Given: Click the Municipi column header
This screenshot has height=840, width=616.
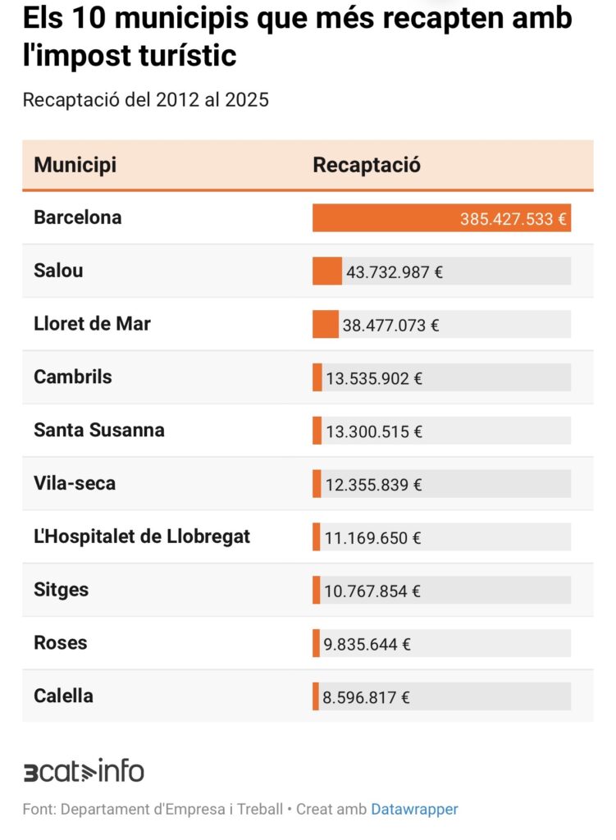Looking at the screenshot, I should tap(75, 165).
